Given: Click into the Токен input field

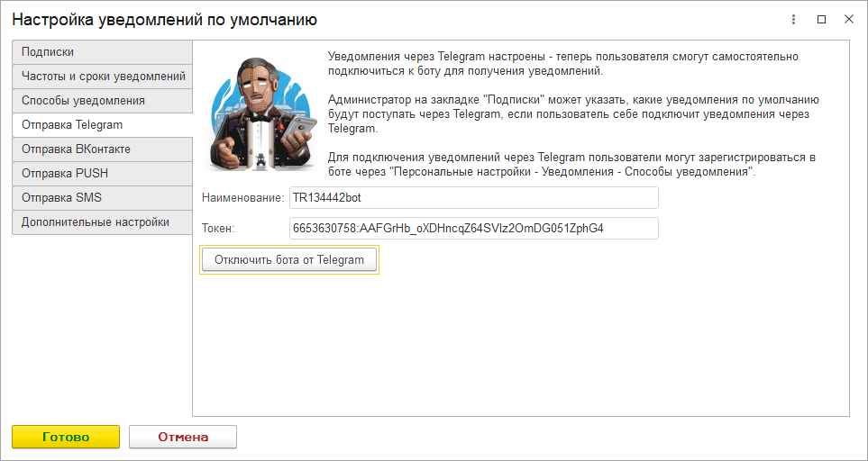Looking at the screenshot, I should [474, 229].
